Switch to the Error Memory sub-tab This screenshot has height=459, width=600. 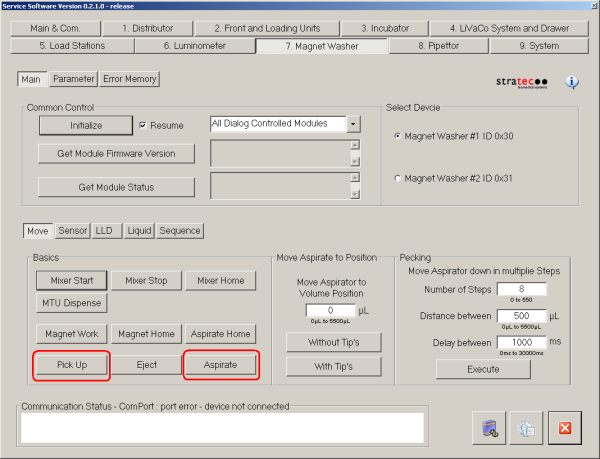129,78
